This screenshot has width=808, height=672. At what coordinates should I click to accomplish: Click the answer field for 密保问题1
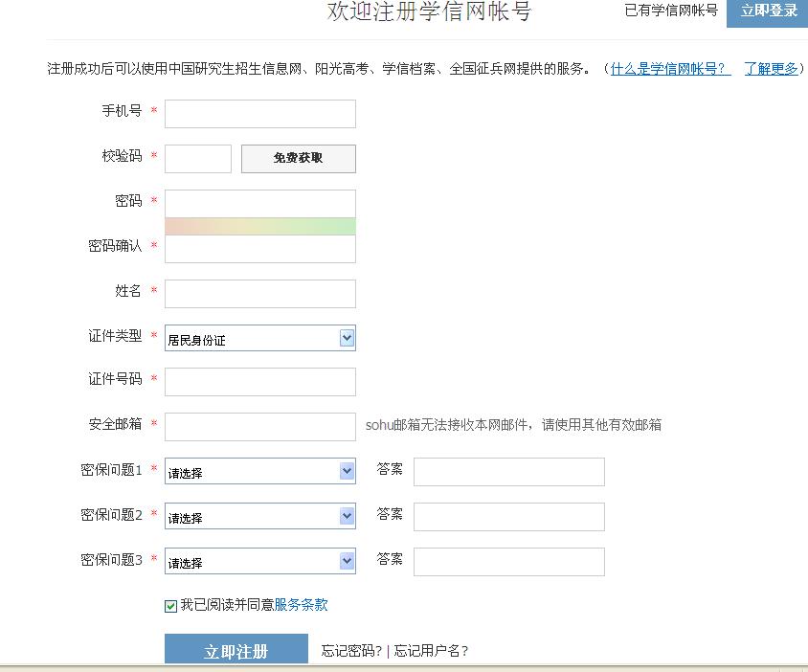[509, 472]
